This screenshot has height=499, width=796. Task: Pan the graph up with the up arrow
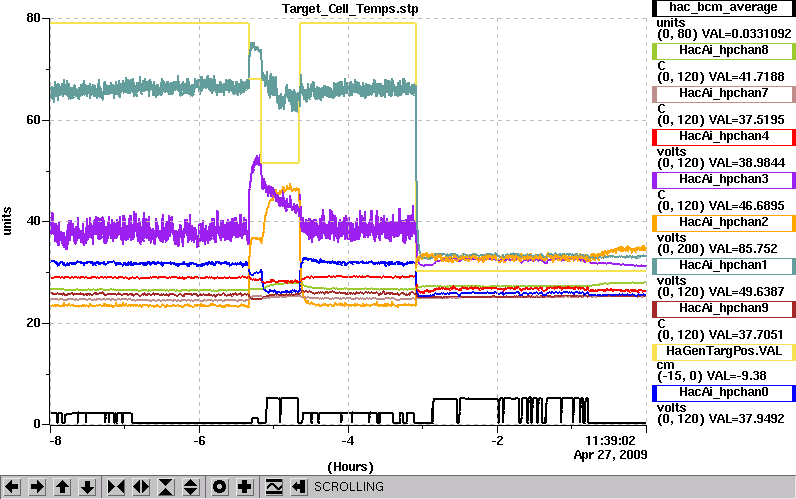(x=62, y=487)
